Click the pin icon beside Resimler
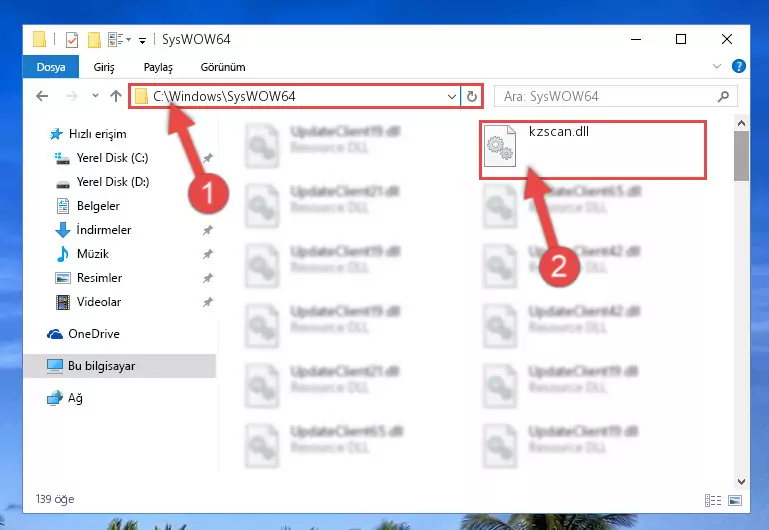This screenshot has width=769, height=530. click(208, 278)
